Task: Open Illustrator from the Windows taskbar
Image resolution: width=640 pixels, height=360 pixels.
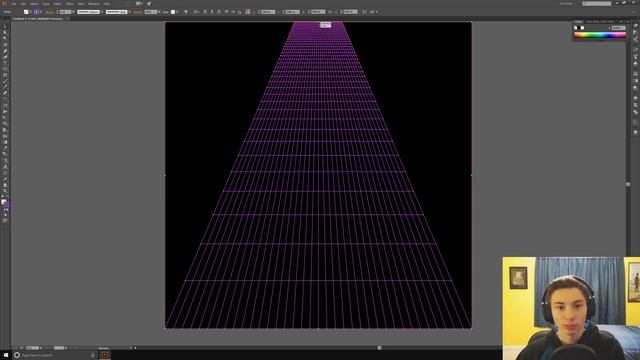Action: click(105, 355)
